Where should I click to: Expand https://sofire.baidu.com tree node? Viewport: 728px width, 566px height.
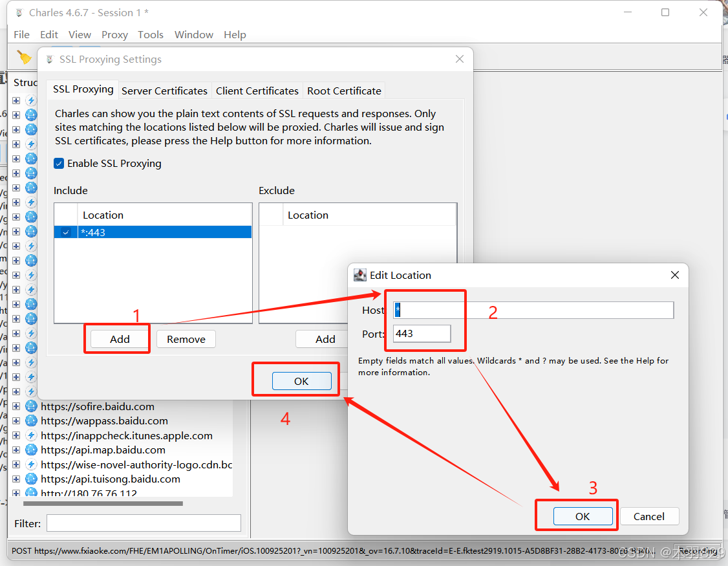[x=16, y=406]
